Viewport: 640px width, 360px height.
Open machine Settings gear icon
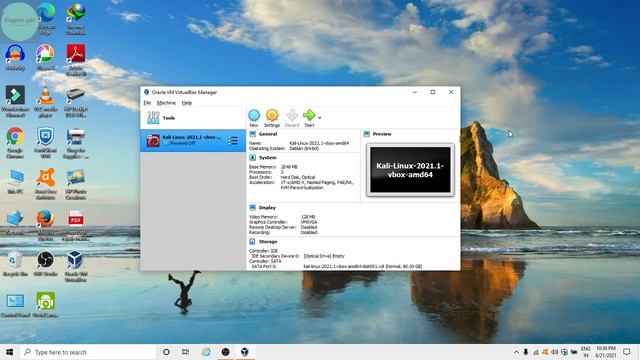pos(272,118)
